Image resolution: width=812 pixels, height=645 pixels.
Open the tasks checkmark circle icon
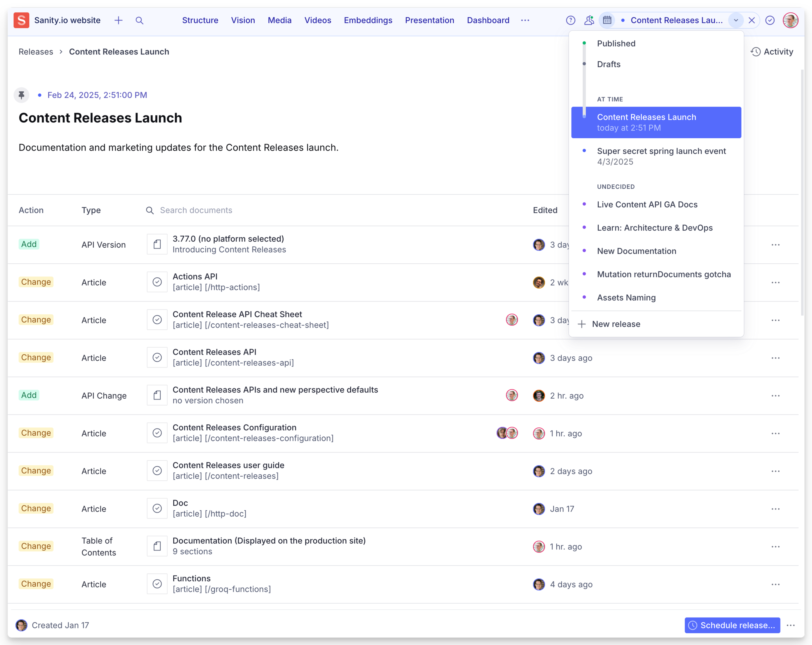pyautogui.click(x=770, y=20)
